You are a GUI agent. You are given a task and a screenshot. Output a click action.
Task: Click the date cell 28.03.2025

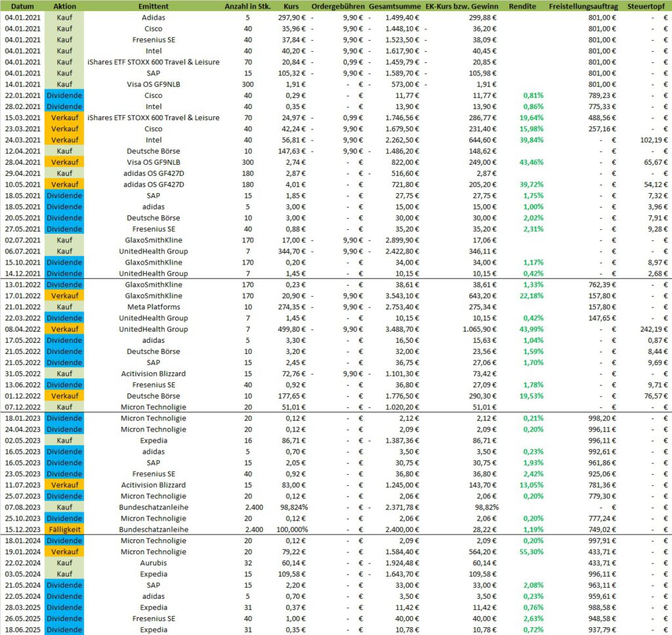point(23,609)
